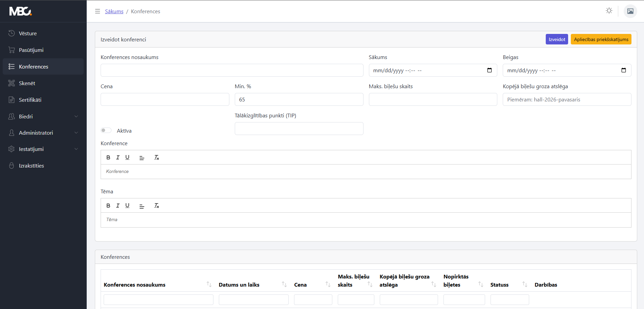Clear formatting in Konference editor
The width and height of the screenshot is (644, 309).
click(x=157, y=157)
